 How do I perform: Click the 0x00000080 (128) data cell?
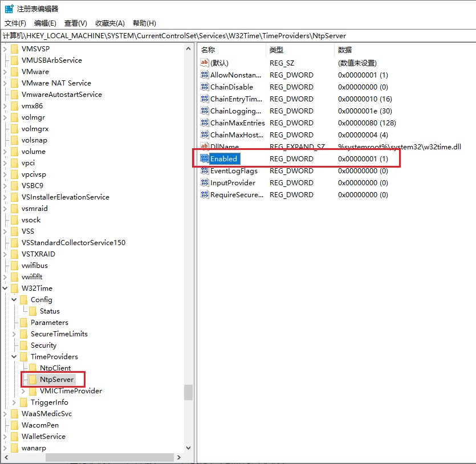(367, 123)
